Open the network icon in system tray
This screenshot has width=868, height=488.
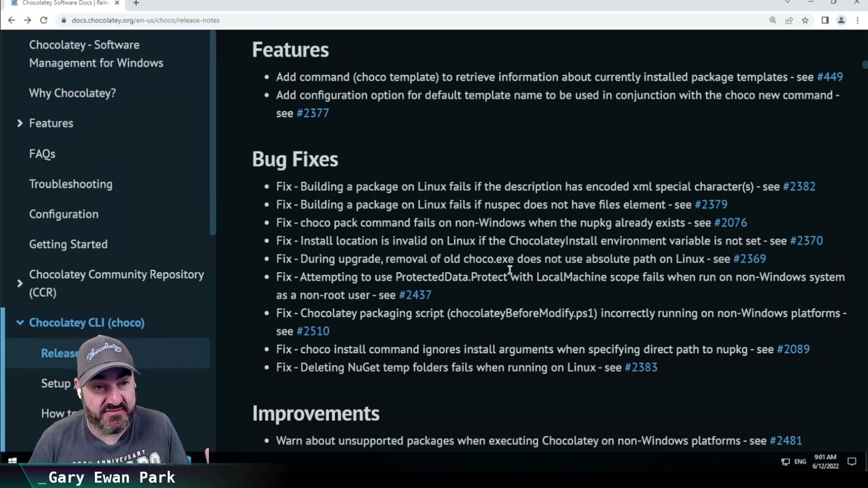tap(785, 462)
